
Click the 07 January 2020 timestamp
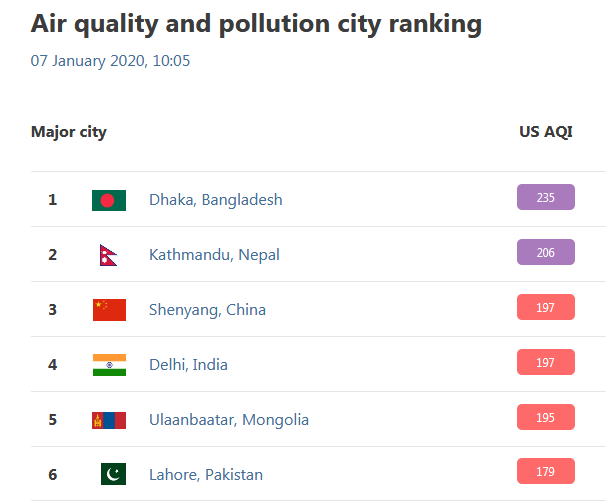pyautogui.click(x=110, y=61)
